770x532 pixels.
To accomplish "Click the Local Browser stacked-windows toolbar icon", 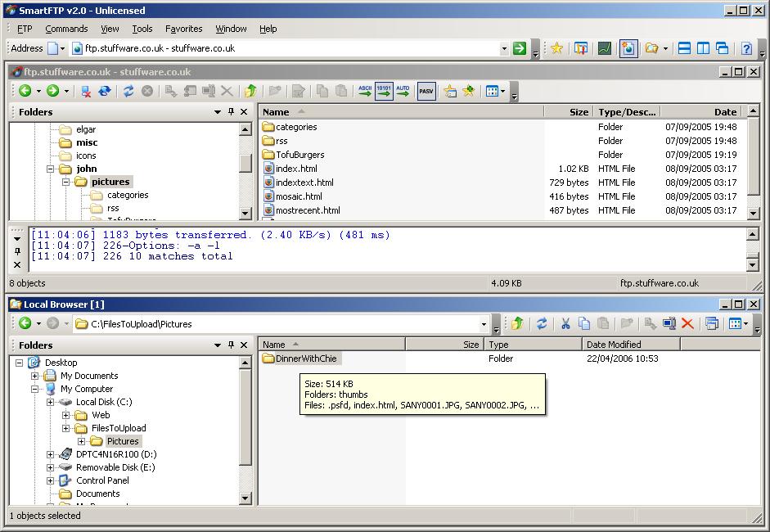I will 712,323.
